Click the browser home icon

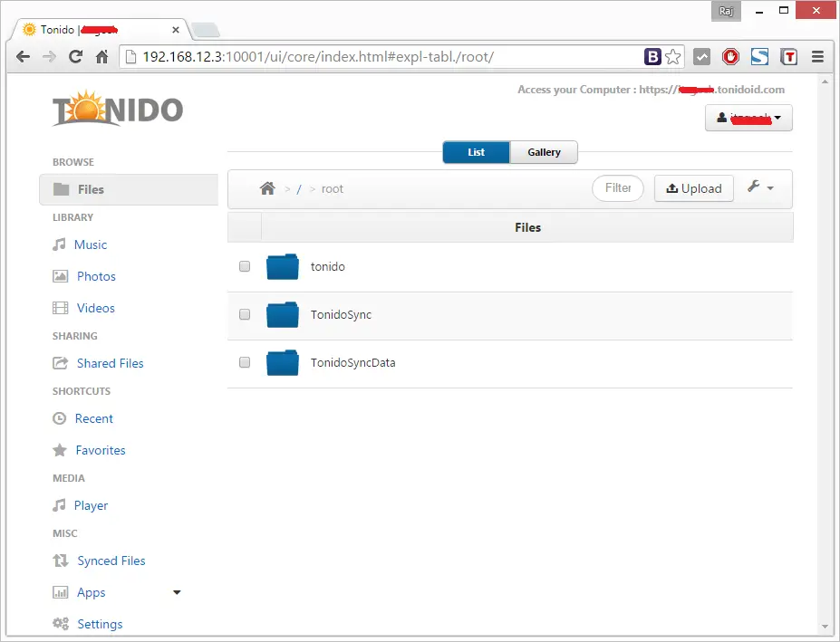101,56
